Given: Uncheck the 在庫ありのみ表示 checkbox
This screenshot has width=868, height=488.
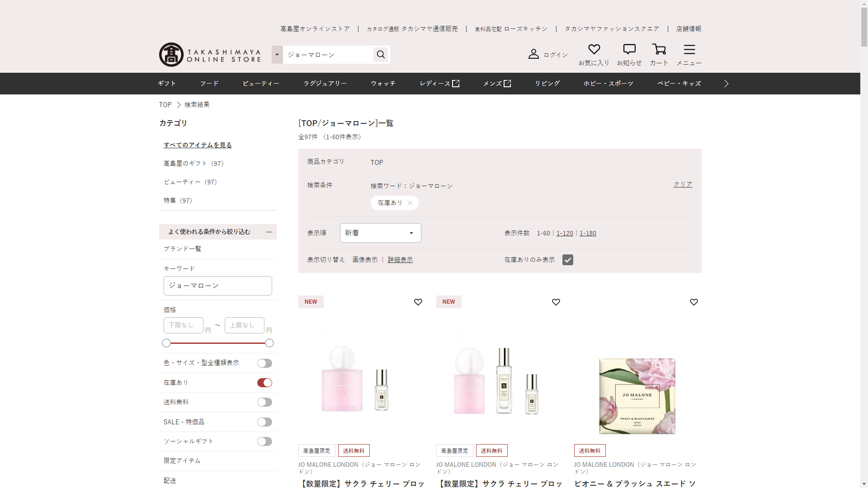Looking at the screenshot, I should tap(567, 260).
